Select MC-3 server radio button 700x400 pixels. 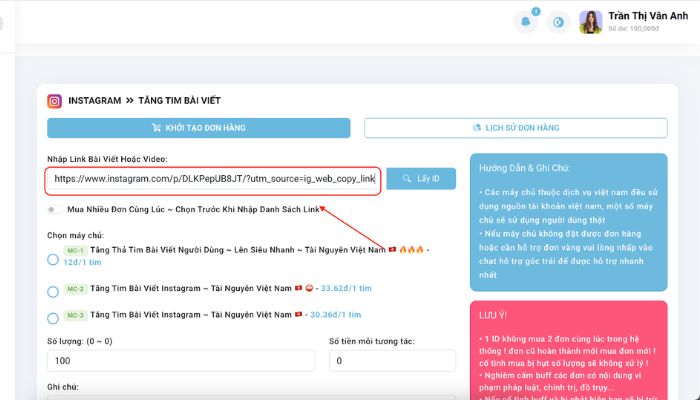click(53, 318)
